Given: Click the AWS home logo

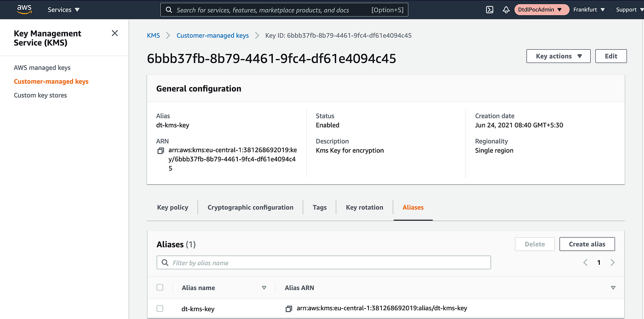Looking at the screenshot, I should coord(24,9).
